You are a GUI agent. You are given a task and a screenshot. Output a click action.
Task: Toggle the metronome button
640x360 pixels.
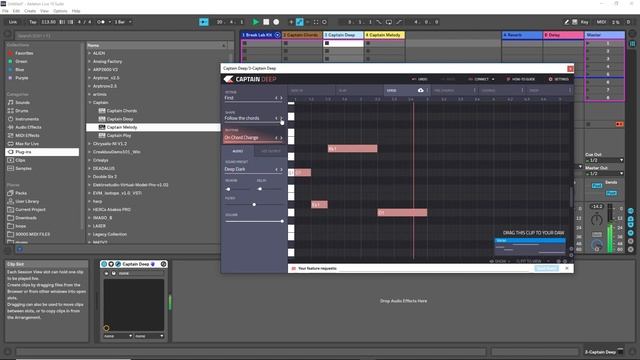click(x=101, y=22)
